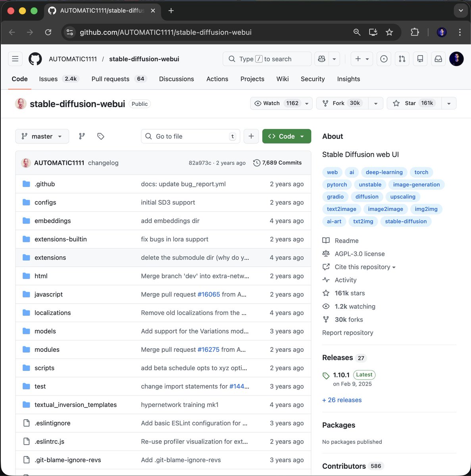The height and width of the screenshot is (476, 471).
Task: Open the extensions-builtin folder
Action: coord(61,239)
